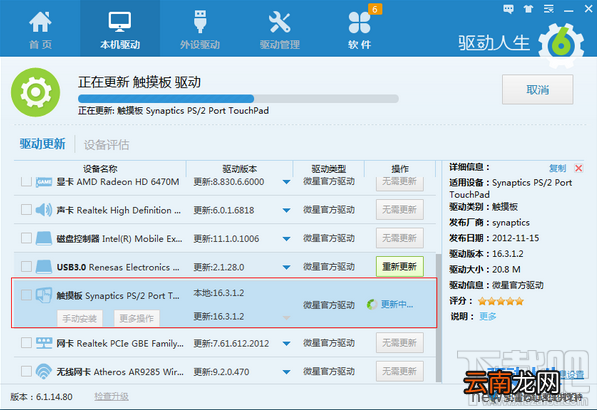
Task: Open the main menu icon in title bar
Action: pos(548,9)
